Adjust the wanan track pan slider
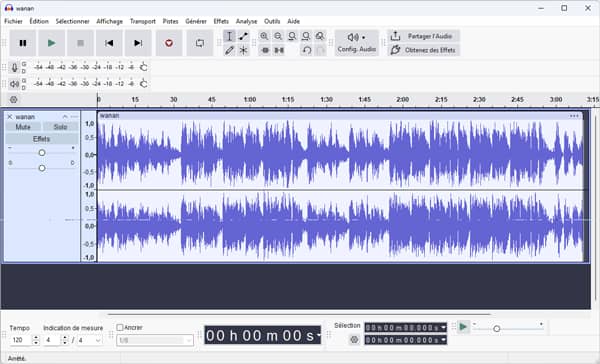This screenshot has width=600, height=364. 42,168
